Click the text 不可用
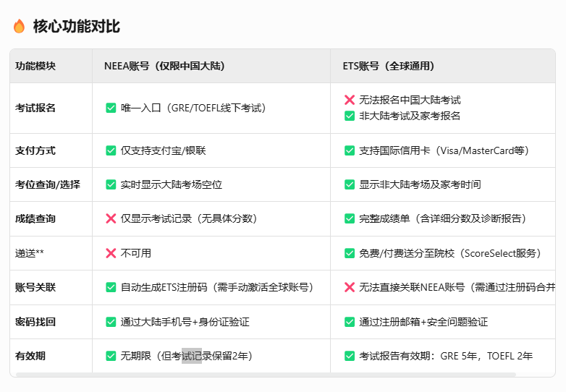Viewport: 566px width, 392px height. coord(136,253)
